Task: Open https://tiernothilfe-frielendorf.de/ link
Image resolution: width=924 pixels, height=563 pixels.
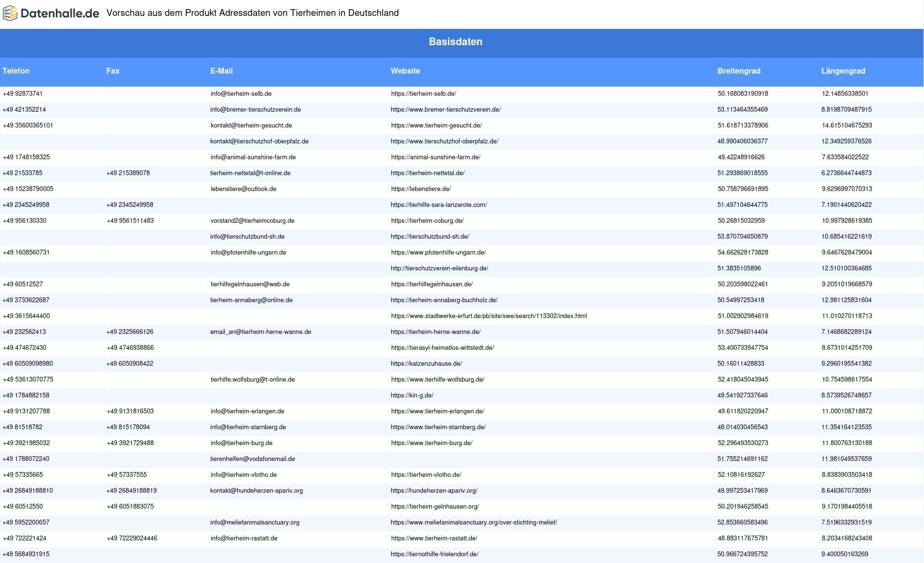Action: pos(435,554)
